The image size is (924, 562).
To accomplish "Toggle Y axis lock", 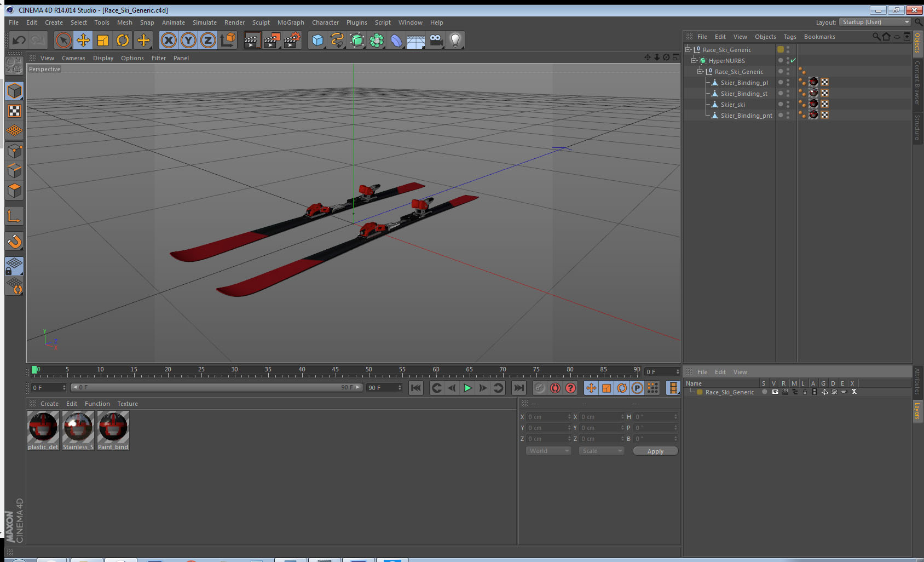I will (188, 40).
